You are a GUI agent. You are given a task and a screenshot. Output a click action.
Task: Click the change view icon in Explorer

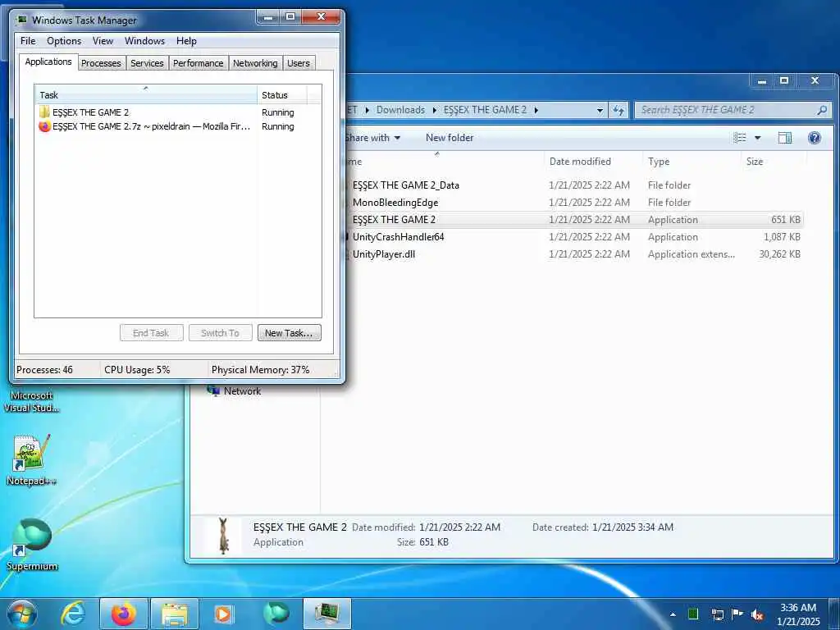740,138
